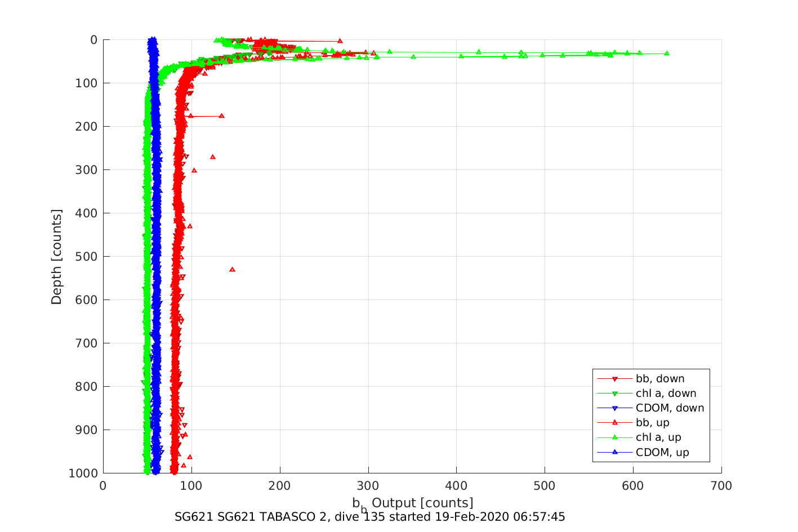Screen dimensions: 798x532
Task: Select the red surface marker near 270 counts
Action: (x=340, y=41)
